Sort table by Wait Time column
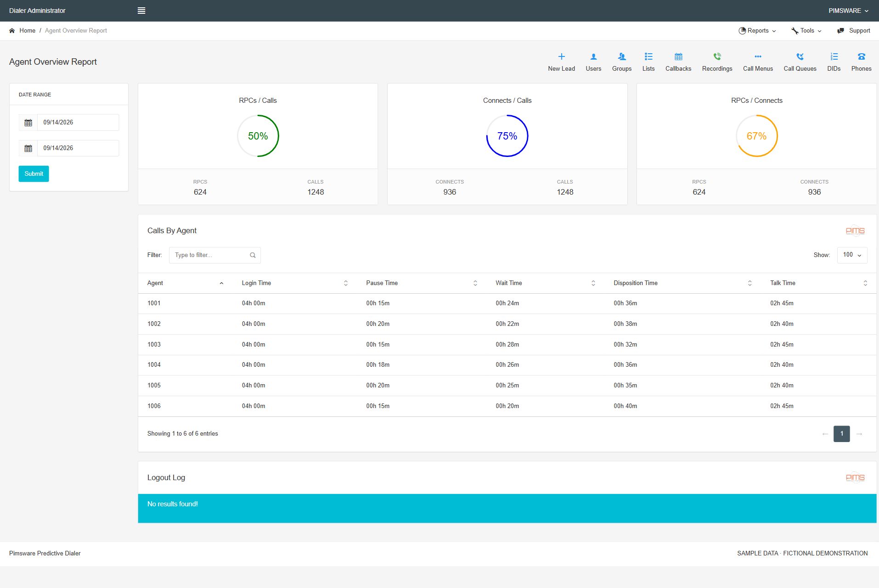 pyautogui.click(x=546, y=283)
